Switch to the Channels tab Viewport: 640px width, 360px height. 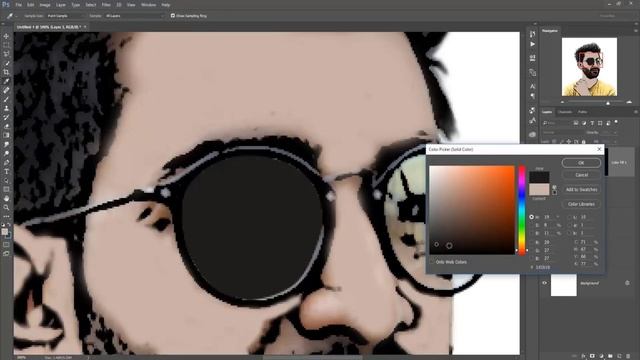(565, 112)
